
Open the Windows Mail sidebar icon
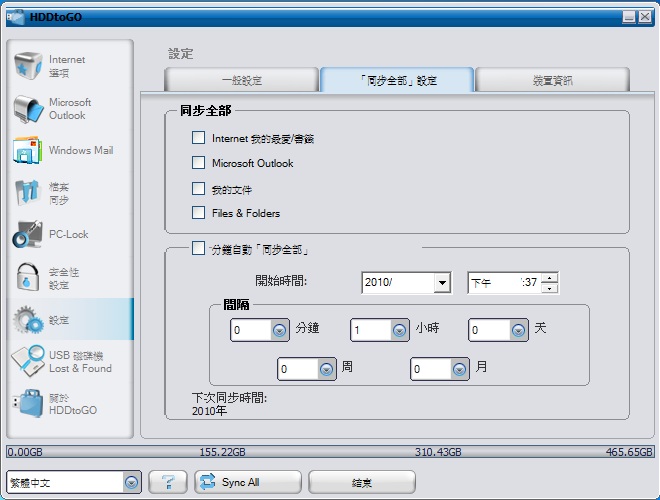tap(27, 151)
